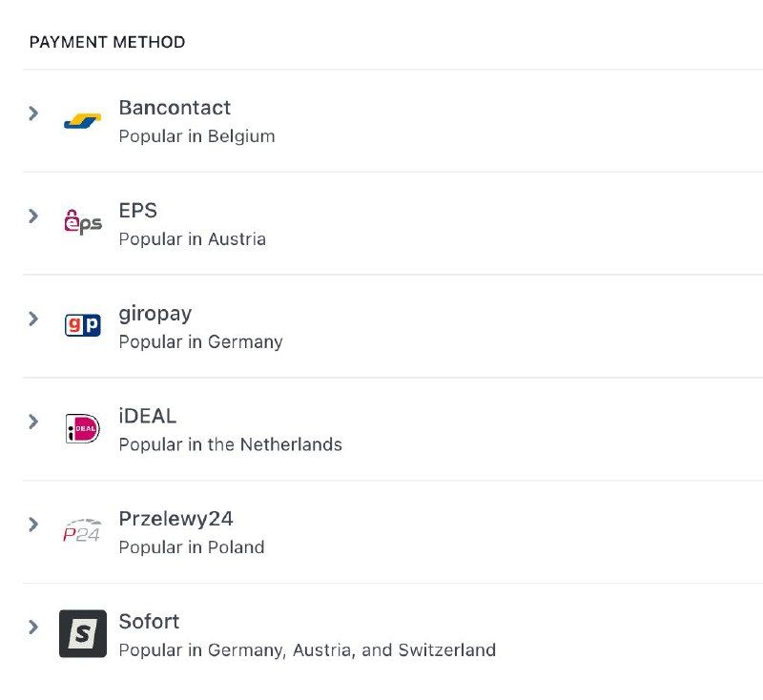Click the iDEAL logo icon
Viewport: 763px width, 700px height.
coord(82,428)
